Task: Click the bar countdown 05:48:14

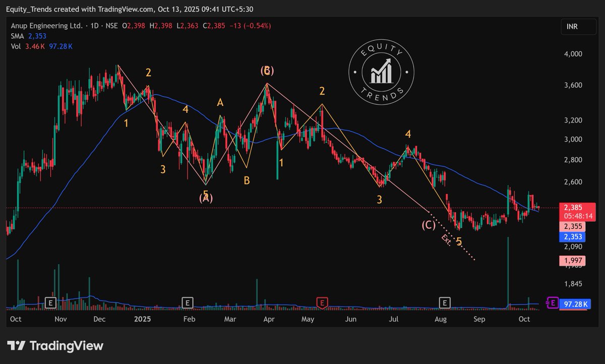Action: pyautogui.click(x=578, y=216)
